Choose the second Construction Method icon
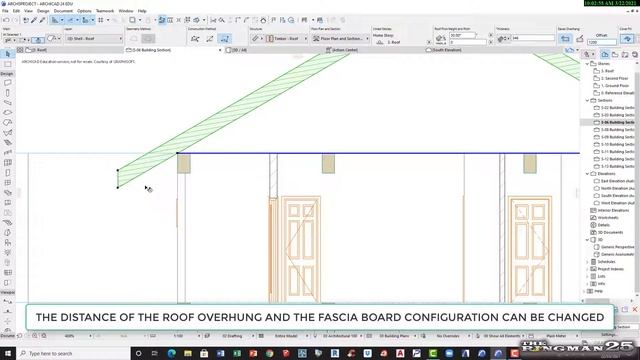The image size is (640, 360). 210,38
